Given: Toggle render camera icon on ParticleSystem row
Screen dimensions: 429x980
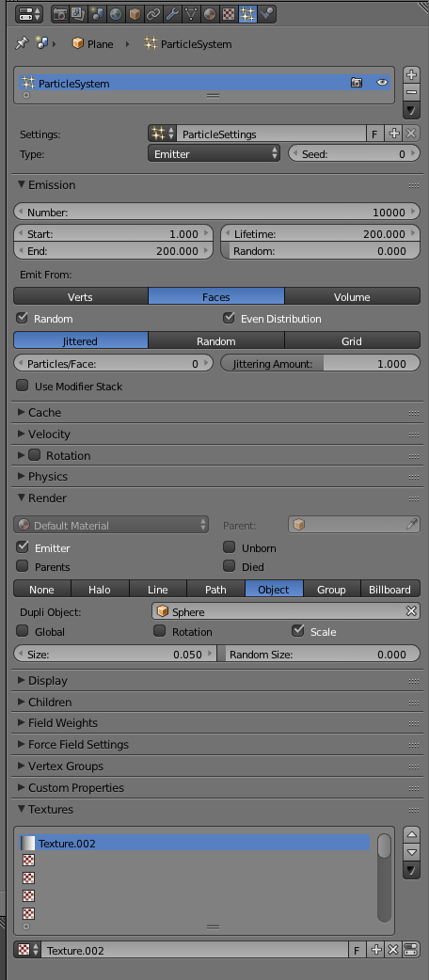Looking at the screenshot, I should coord(357,83).
